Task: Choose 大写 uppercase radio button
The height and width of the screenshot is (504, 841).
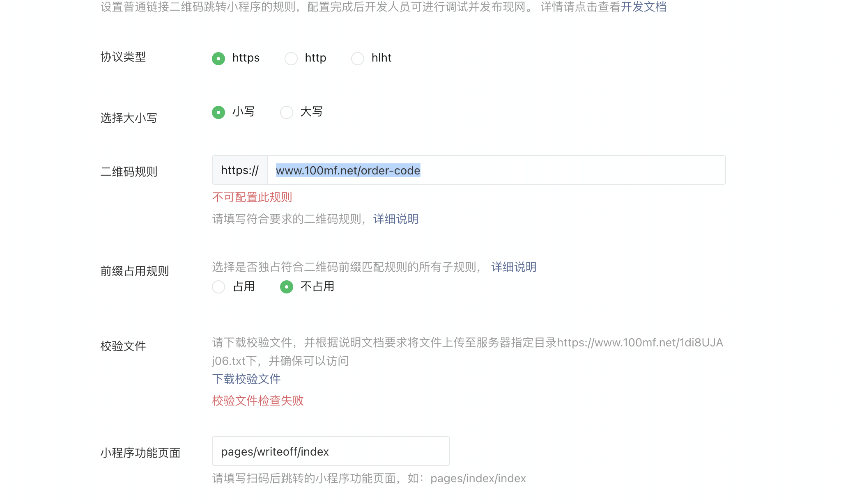Action: coord(287,112)
